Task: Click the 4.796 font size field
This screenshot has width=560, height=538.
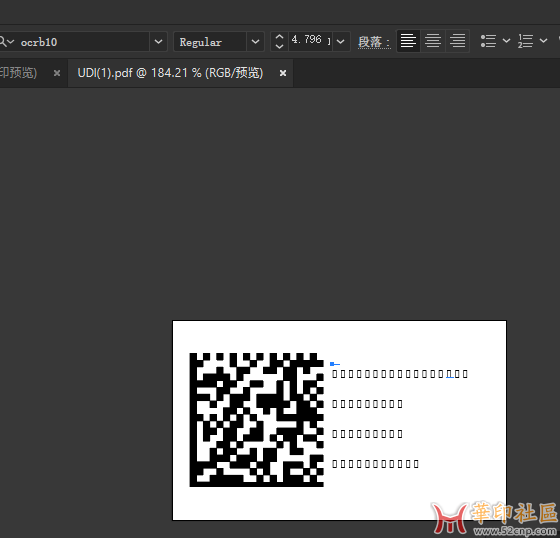Action: coord(310,41)
